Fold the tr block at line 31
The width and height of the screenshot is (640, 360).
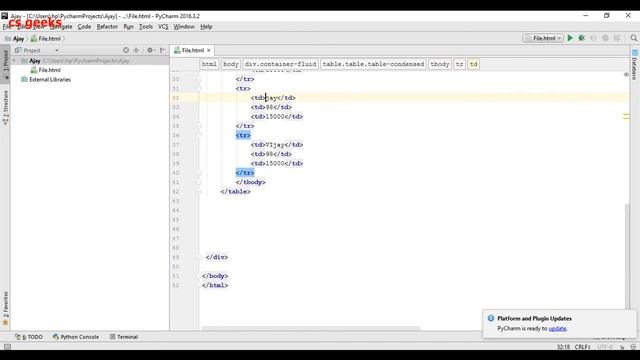coord(199,88)
